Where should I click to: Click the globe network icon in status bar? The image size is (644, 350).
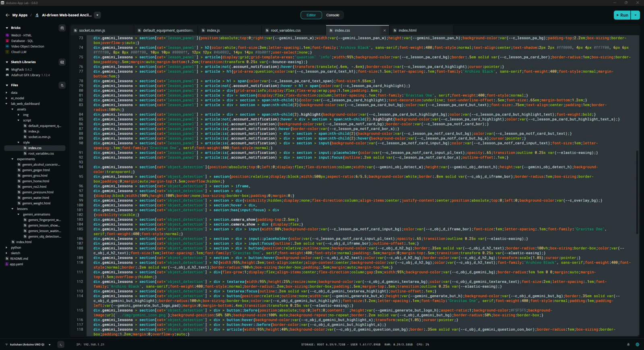point(637,344)
